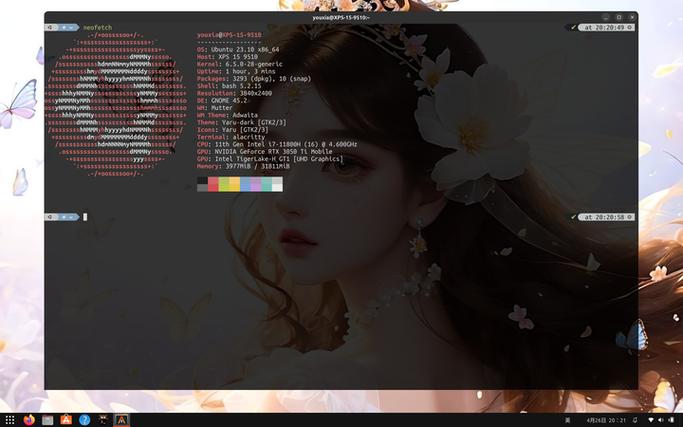683x427 pixels.
Task: Click the 'DE: GNOME 45.2' line
Action: (x=222, y=100)
